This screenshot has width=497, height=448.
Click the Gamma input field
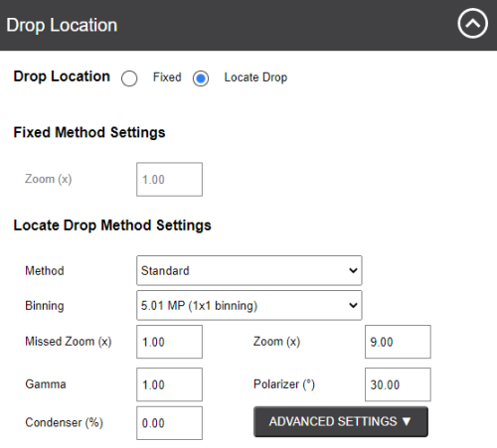pyautogui.click(x=169, y=384)
